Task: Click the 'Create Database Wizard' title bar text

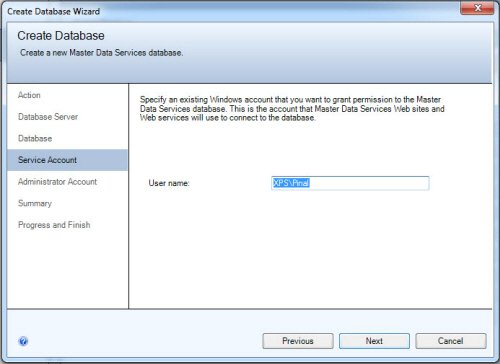Action: point(54,12)
